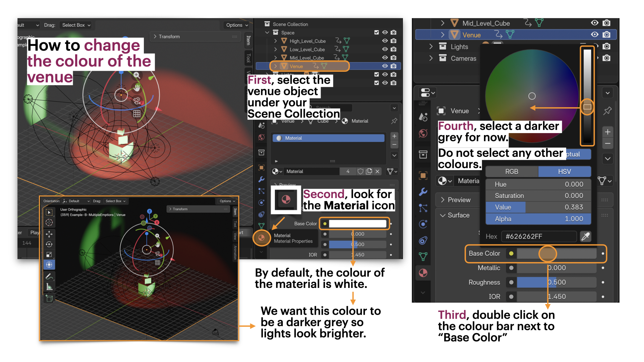Pick a color with the eyedropper beside Hex
The width and height of the screenshot is (644, 362).
point(585,237)
